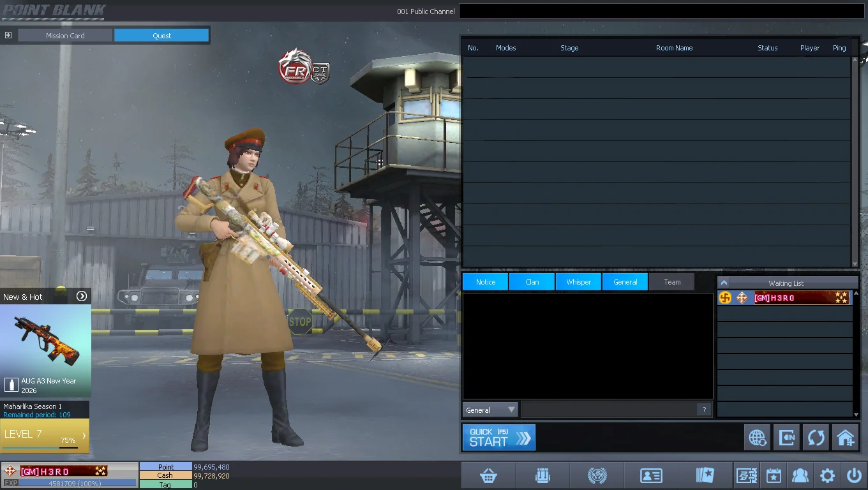Select the Clan chat tab
Image resolution: width=868 pixels, height=490 pixels.
[x=532, y=282]
